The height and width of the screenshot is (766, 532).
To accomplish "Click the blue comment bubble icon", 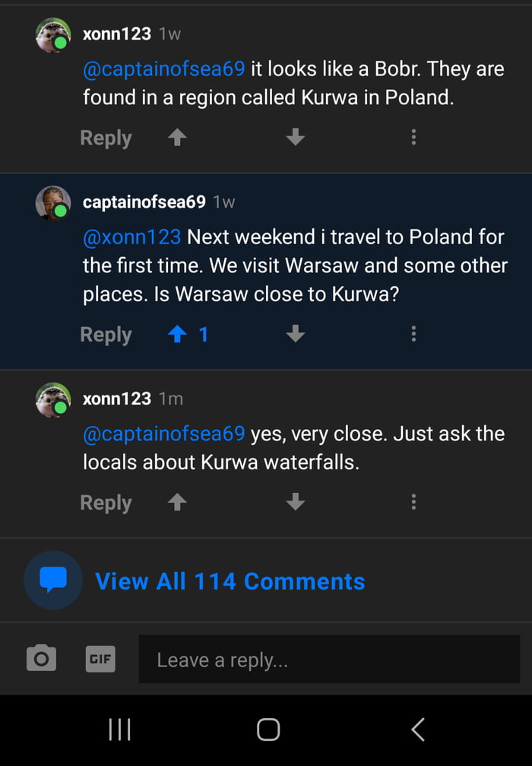I will coord(52,580).
